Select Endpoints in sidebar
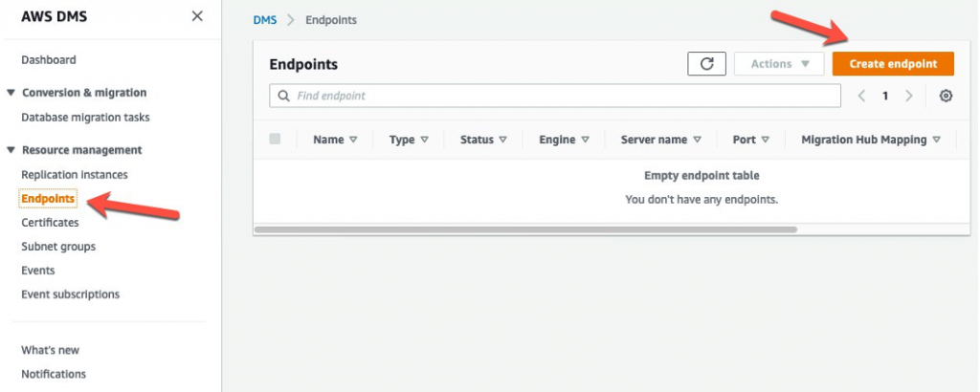The height and width of the screenshot is (392, 980). 48,199
